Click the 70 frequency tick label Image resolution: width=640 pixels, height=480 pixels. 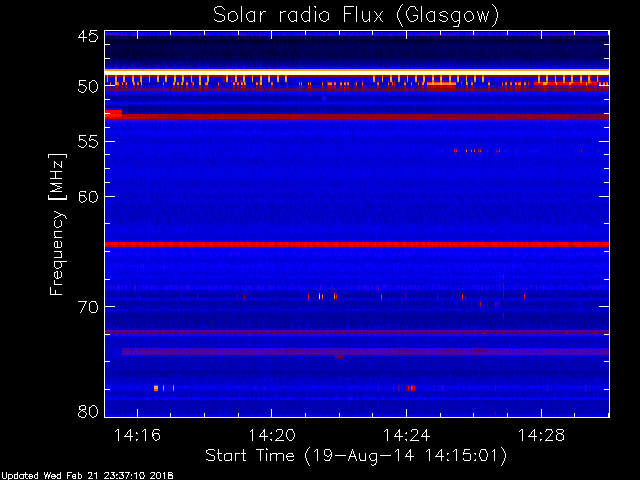point(88,307)
